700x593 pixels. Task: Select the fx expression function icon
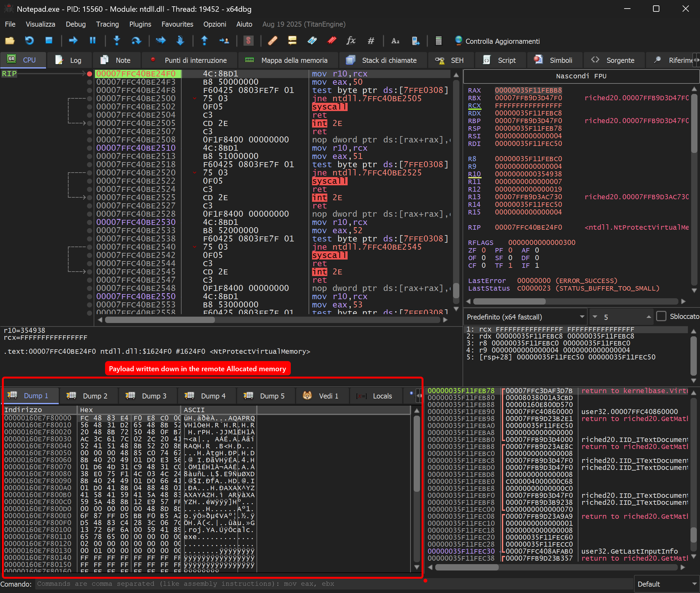(351, 40)
